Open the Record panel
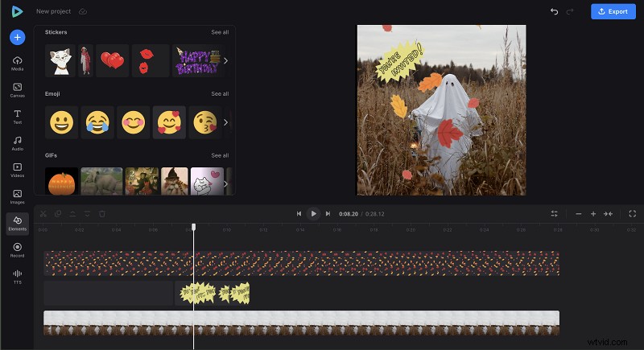The width and height of the screenshot is (644, 350). (17, 249)
